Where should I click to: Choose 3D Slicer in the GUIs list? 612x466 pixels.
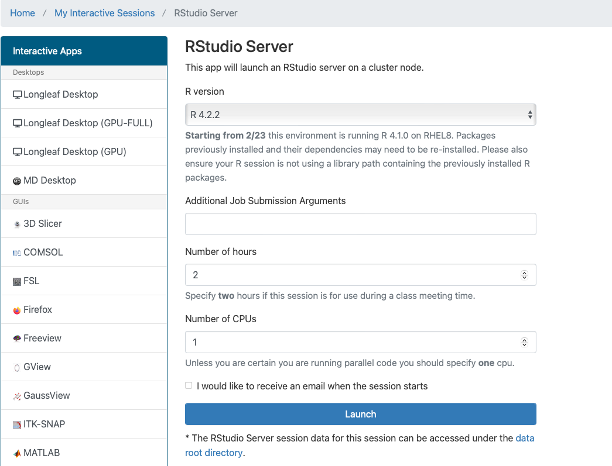tap(84, 224)
